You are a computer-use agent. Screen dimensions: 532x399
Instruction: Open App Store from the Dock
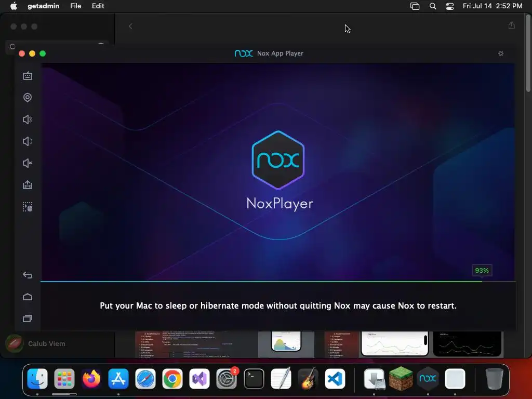[118, 378]
